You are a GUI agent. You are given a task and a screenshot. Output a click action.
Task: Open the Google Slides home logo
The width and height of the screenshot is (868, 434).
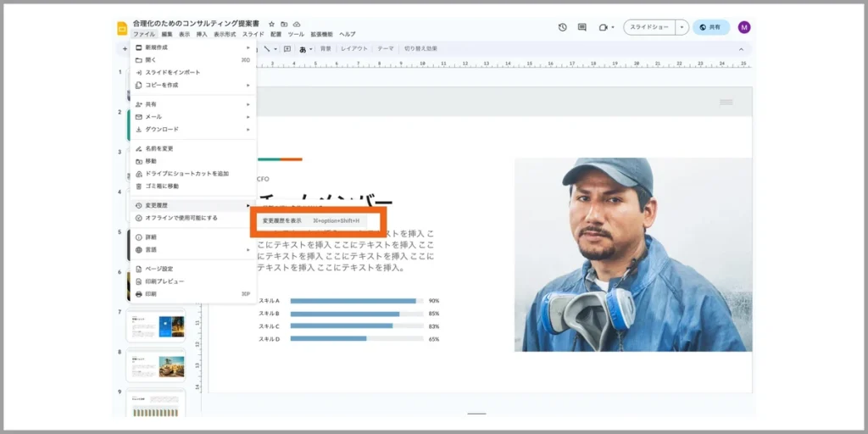point(122,28)
